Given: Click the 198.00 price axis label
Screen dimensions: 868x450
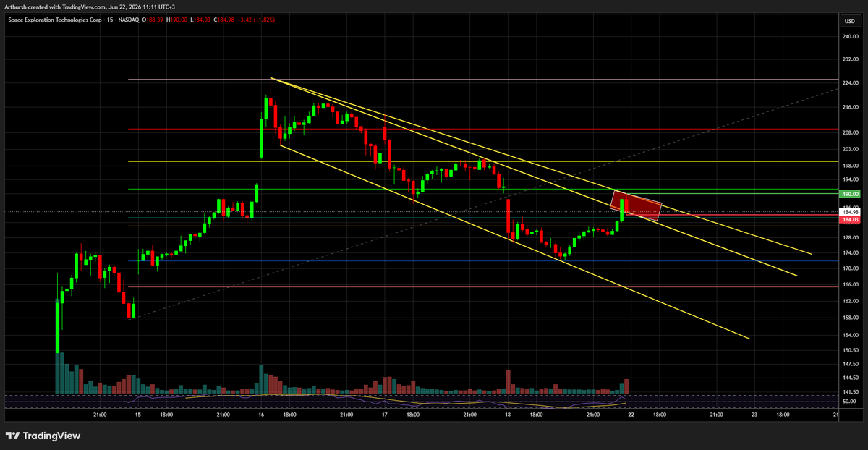Looking at the screenshot, I should [x=850, y=165].
